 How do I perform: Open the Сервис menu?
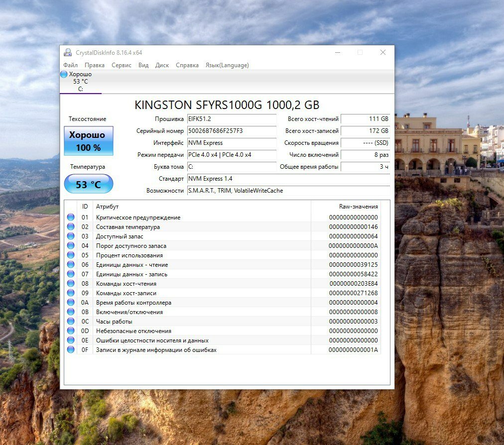point(122,65)
